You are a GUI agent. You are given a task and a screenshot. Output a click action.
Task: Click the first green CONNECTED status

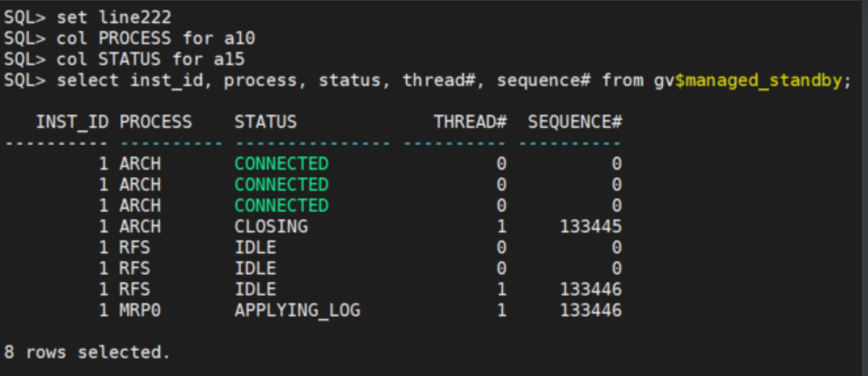point(281,164)
